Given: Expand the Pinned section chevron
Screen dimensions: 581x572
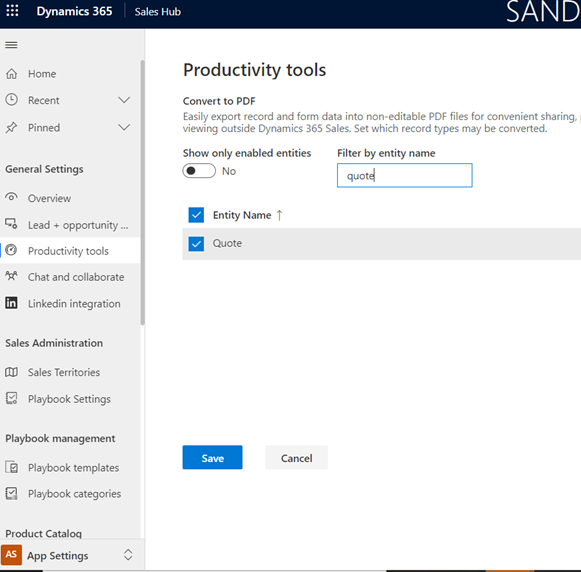Looking at the screenshot, I should (124, 127).
